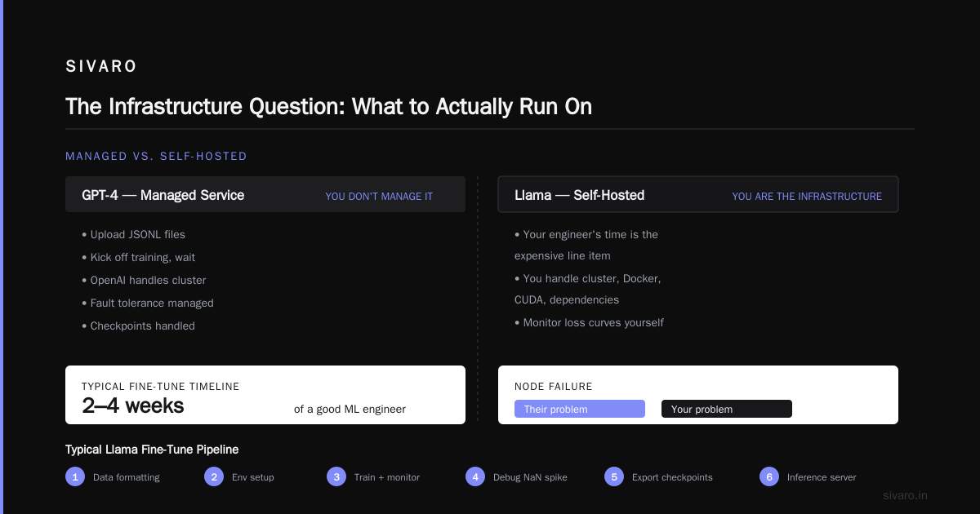Screen dimensions: 980x514
Task: Click 'YOU DON'T MANAGE IT' label
Action: click(379, 197)
